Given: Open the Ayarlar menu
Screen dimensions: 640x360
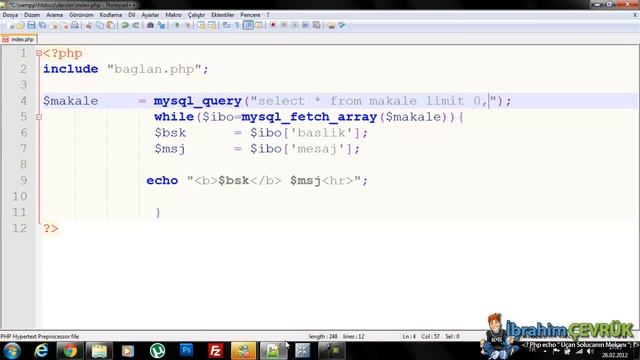Looking at the screenshot, I should [150, 15].
